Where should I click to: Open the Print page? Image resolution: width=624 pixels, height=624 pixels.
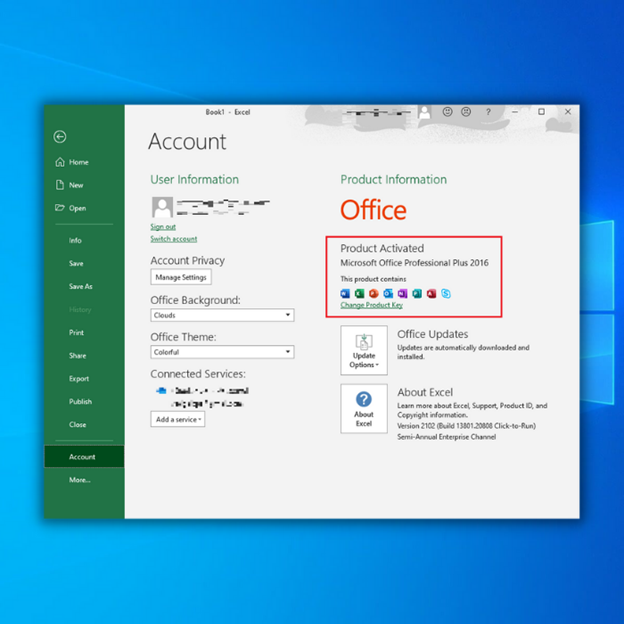76,333
